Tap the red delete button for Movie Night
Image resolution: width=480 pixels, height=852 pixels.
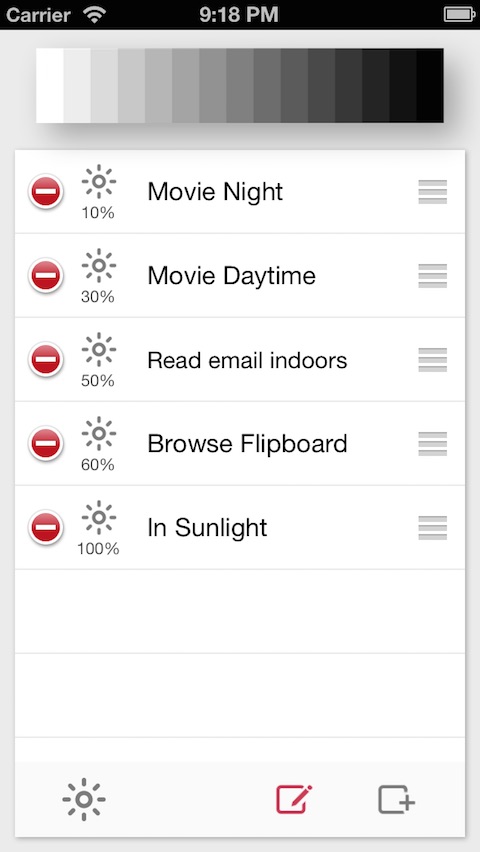(x=46, y=191)
